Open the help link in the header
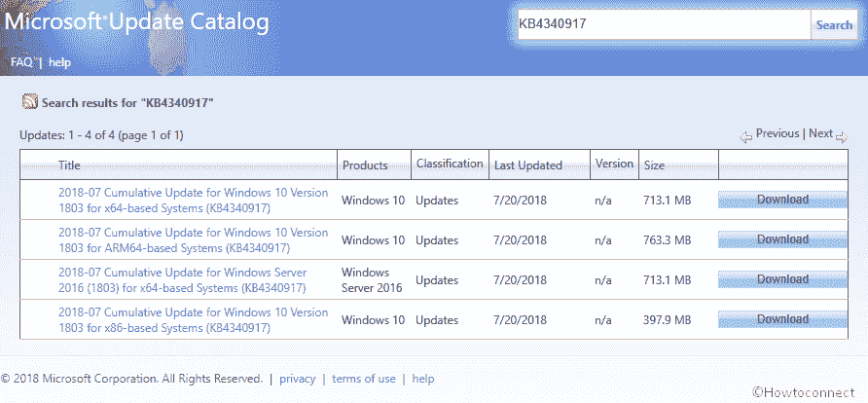 click(x=59, y=62)
